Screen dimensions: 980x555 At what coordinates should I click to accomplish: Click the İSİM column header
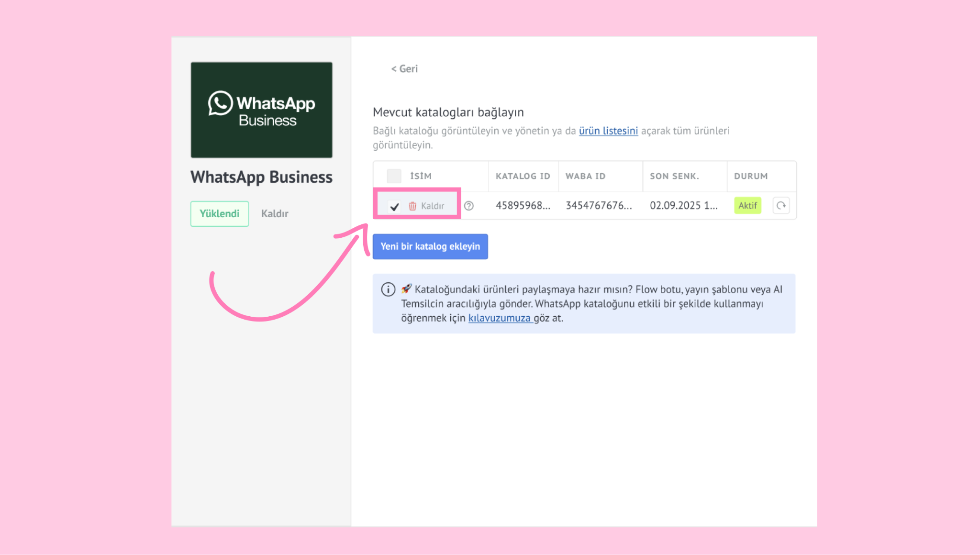pos(421,176)
